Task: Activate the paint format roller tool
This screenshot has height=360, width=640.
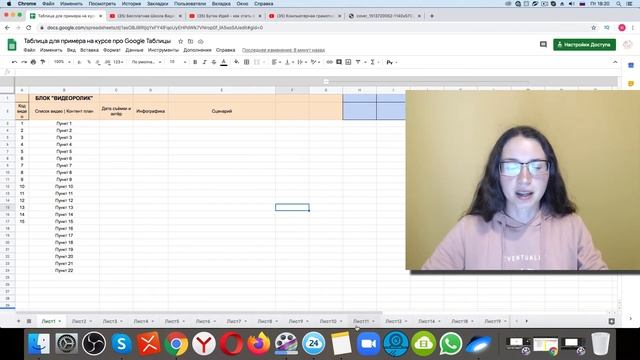Action: click(42, 62)
